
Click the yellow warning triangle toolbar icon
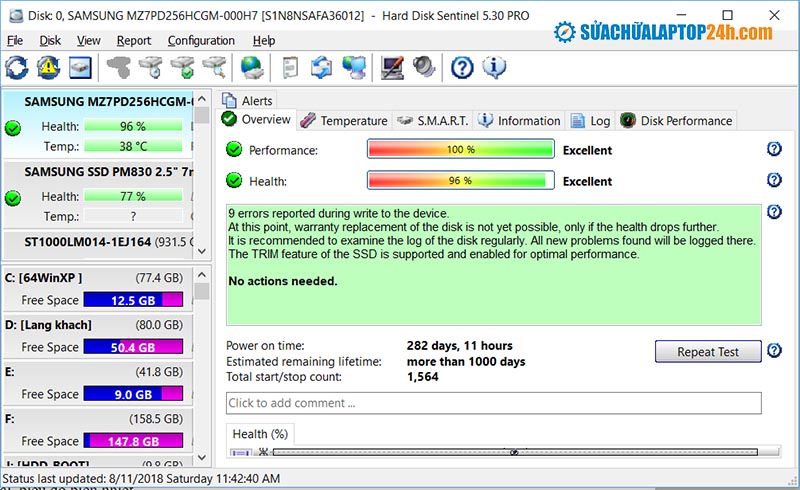pos(48,67)
